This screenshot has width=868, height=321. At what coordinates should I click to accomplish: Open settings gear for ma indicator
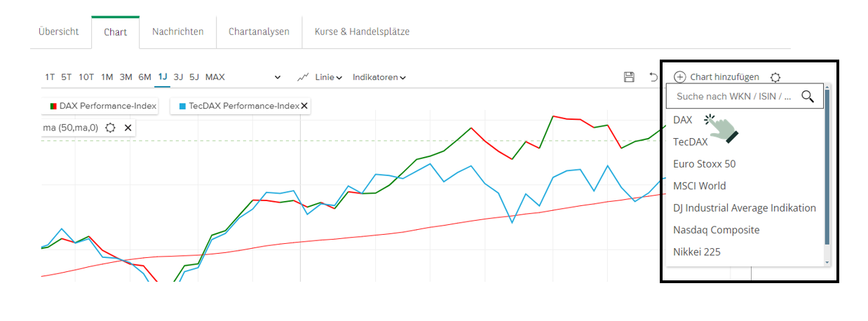110,128
